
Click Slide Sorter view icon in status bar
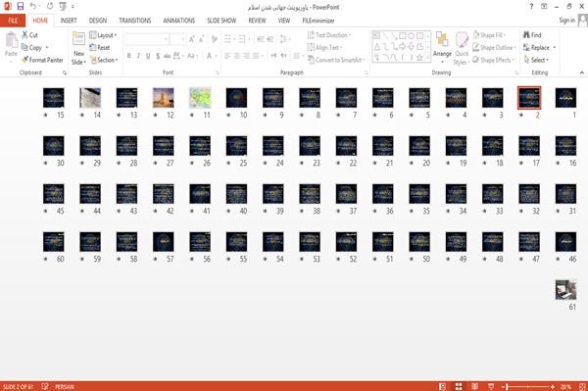(459, 386)
